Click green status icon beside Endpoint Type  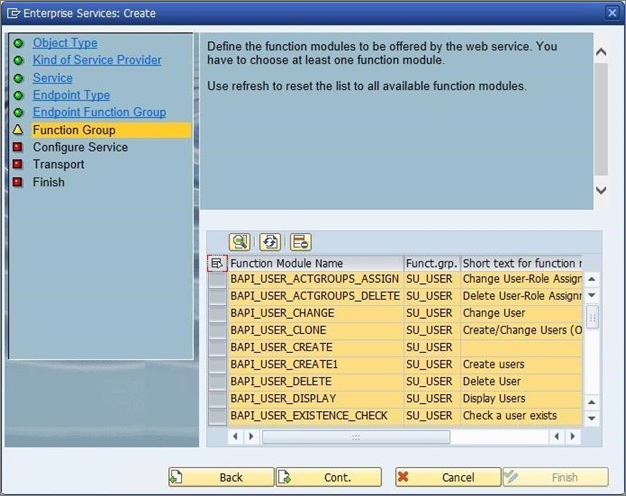click(x=18, y=95)
